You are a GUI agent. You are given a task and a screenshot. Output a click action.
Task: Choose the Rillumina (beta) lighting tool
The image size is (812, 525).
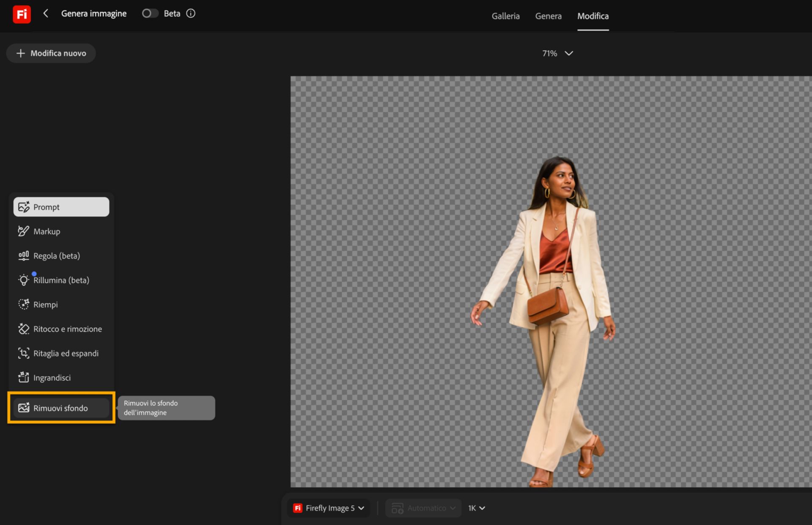61,280
